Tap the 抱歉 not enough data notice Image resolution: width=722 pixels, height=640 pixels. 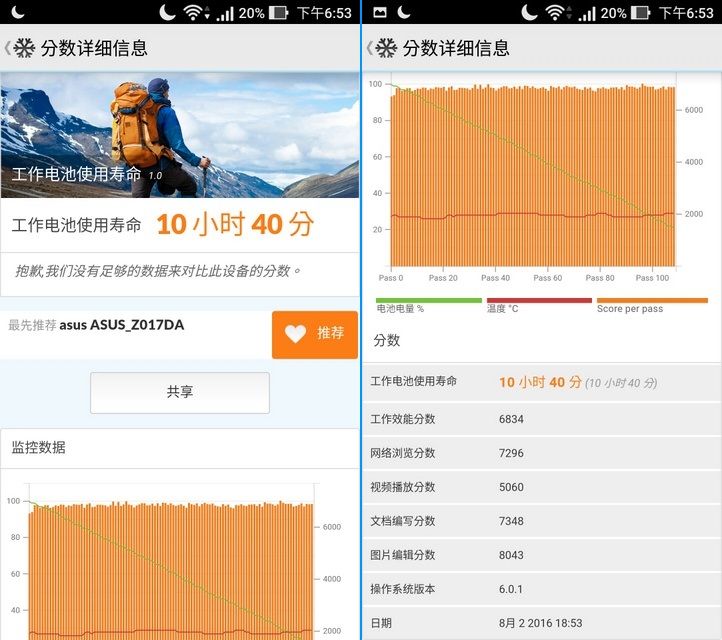[x=158, y=271]
